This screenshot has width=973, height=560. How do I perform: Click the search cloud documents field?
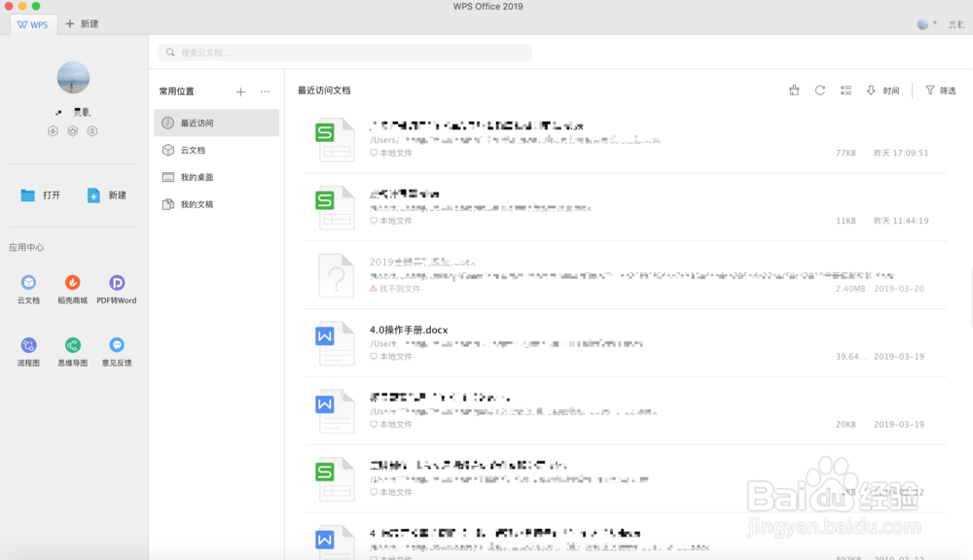(345, 52)
